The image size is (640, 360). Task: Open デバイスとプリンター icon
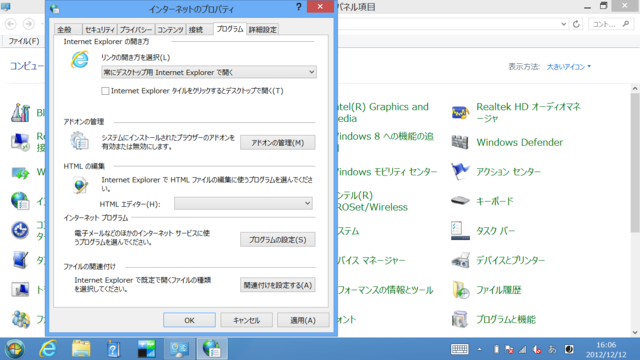460,260
